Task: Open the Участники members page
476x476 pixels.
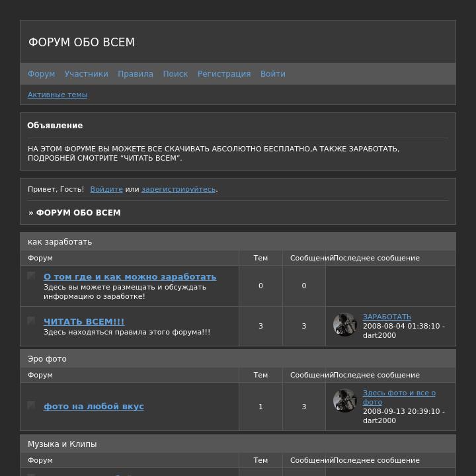Action: click(x=86, y=74)
